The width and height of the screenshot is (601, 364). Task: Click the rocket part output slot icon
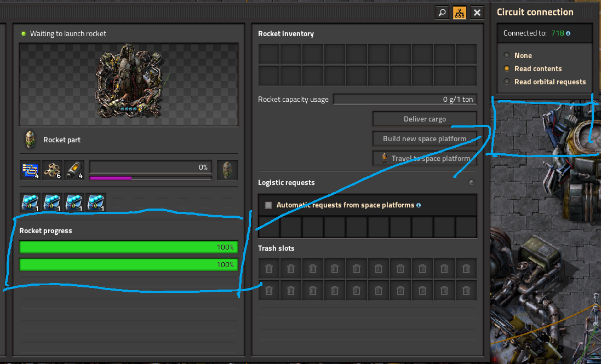tap(227, 170)
